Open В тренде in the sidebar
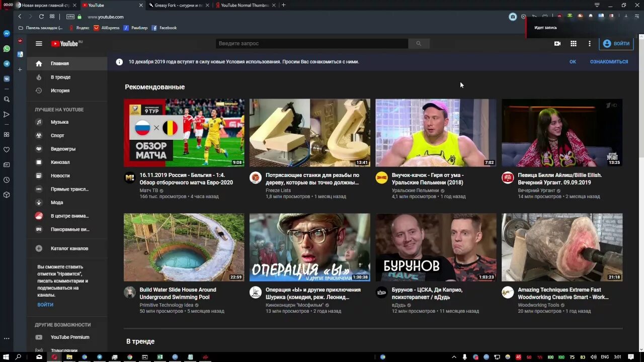 (67, 77)
